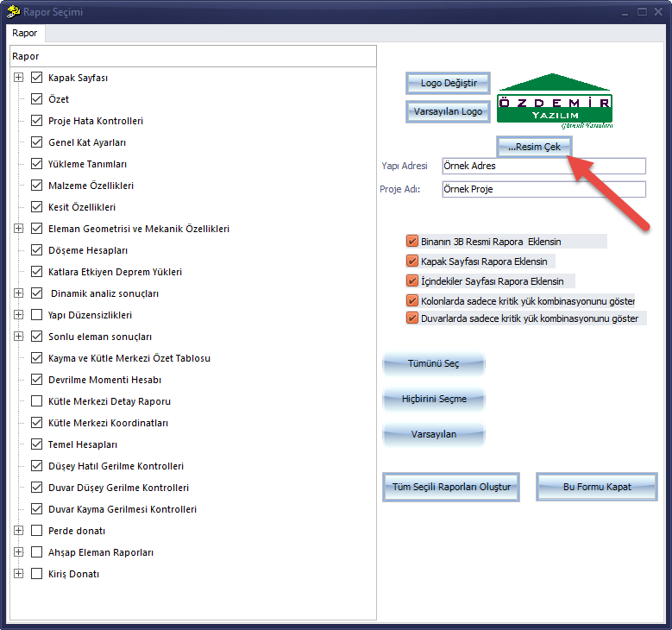Select Duvar Düşey Gerilme Kontrolleri row

click(118, 488)
